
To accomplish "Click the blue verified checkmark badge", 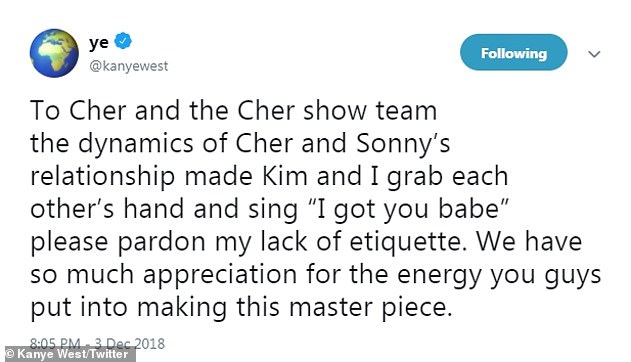I will pos(123,41).
